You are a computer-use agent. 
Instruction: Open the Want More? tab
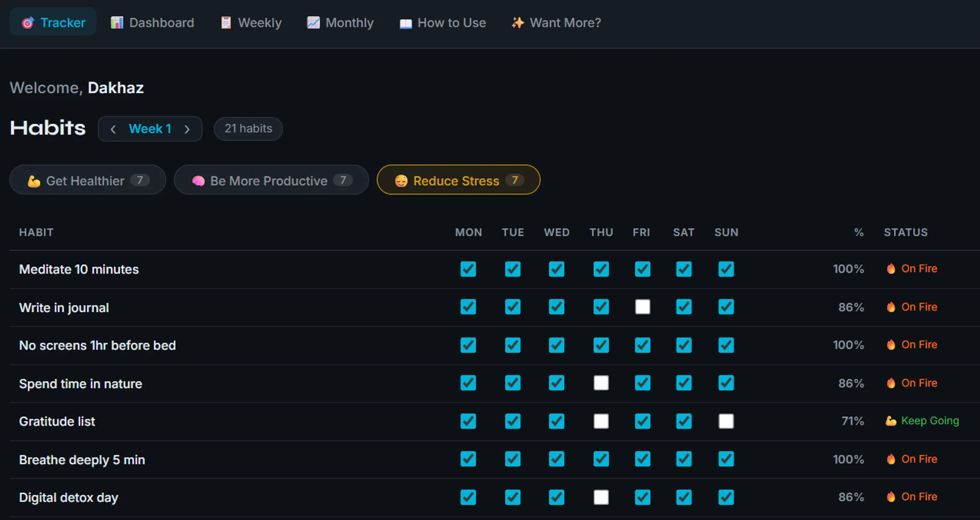coord(556,23)
